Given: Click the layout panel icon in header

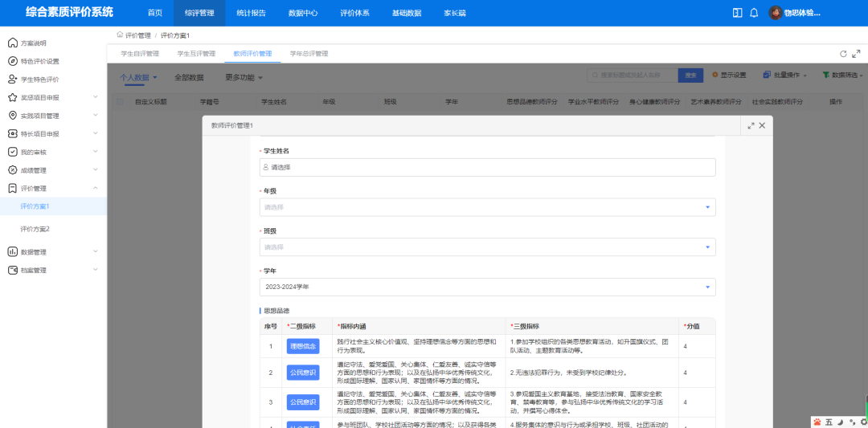Looking at the screenshot, I should click(x=737, y=13).
